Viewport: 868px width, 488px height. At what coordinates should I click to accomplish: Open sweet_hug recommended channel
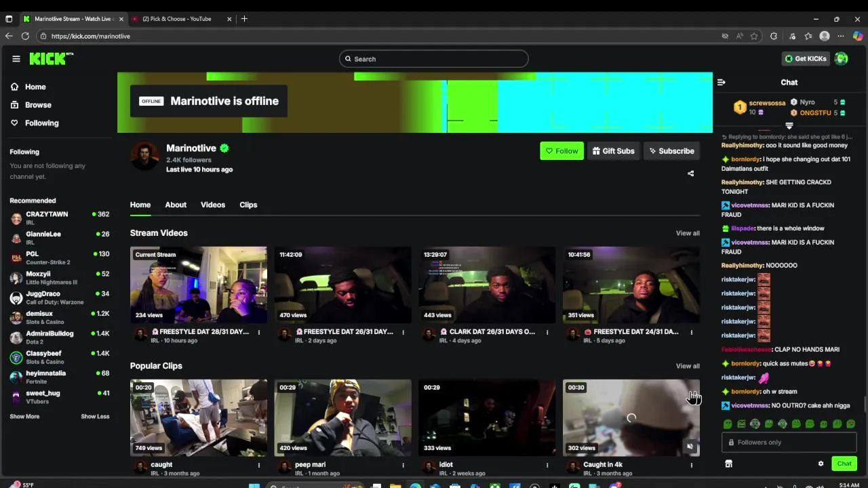pyautogui.click(x=60, y=396)
